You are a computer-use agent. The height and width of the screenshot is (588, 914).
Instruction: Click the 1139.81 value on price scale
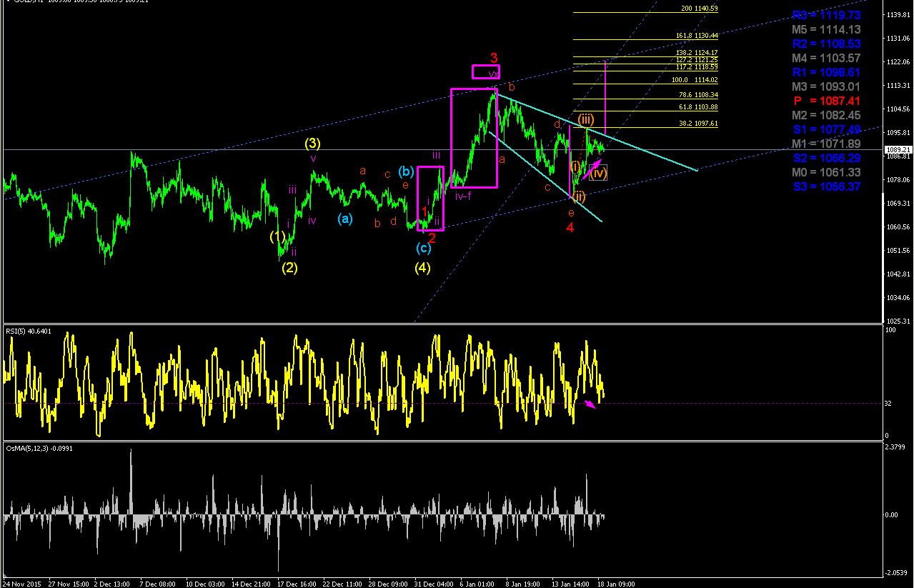[x=898, y=14]
